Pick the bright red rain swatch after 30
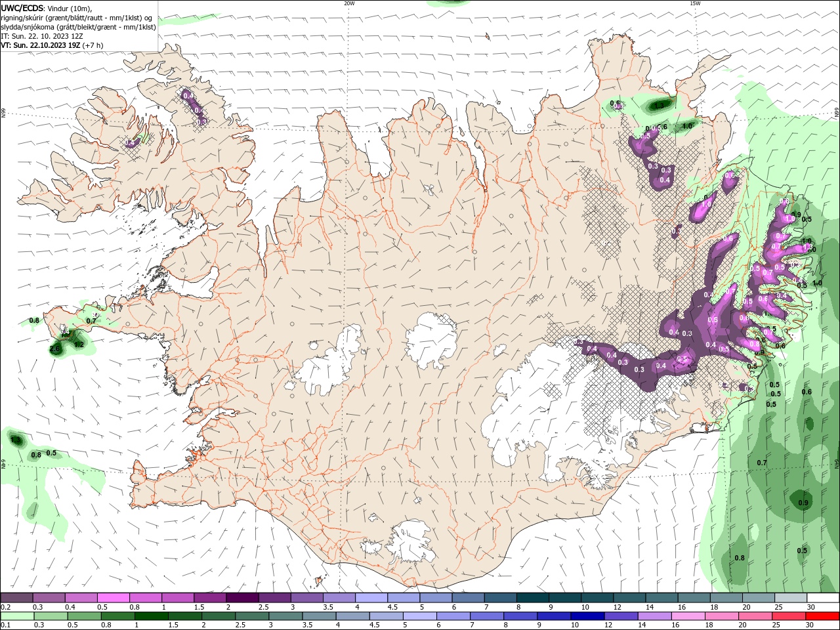The image size is (840, 630). point(822,616)
